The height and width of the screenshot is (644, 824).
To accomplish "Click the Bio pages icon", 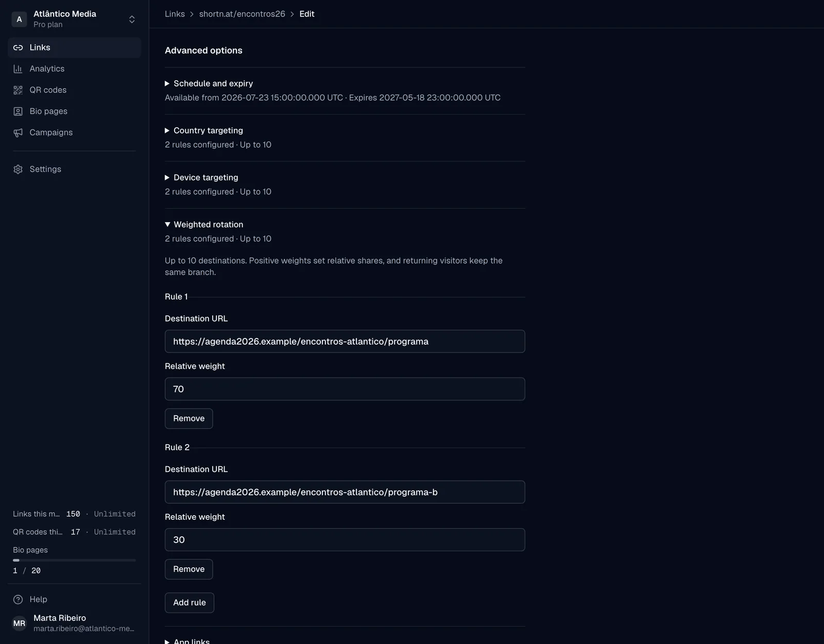I will click(x=18, y=111).
